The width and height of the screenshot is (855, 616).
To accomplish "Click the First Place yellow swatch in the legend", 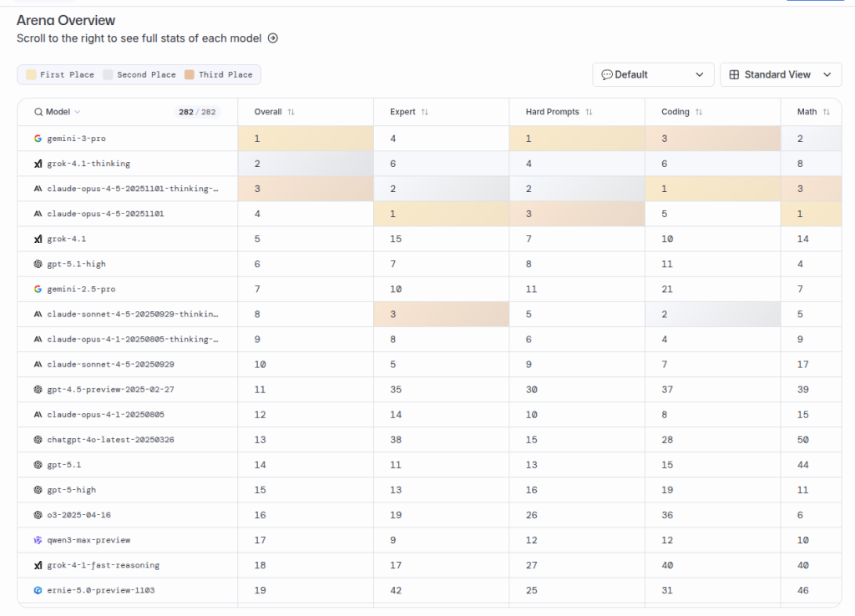I will 30,74.
